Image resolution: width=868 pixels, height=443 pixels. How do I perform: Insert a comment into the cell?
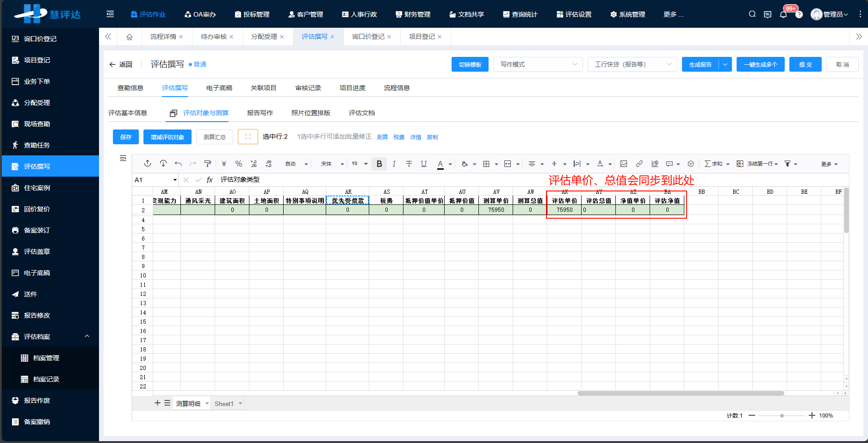point(670,163)
